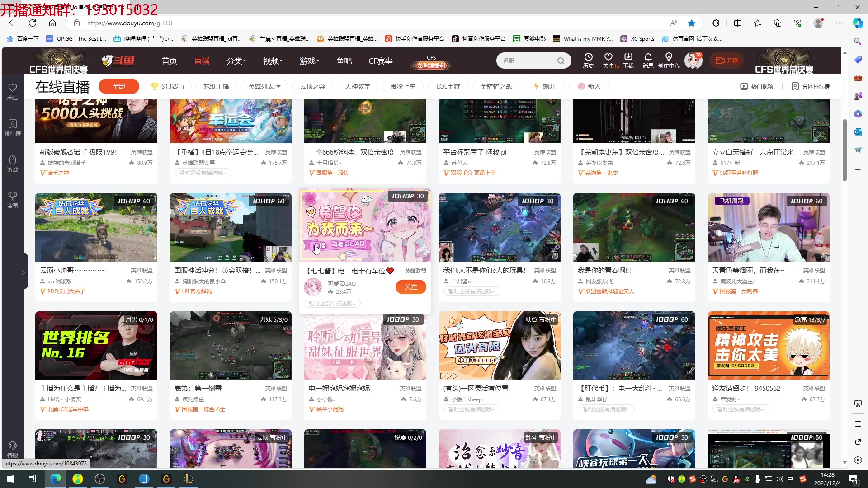This screenshot has height=488, width=868.
Task: Open bookmark 快手创作者服务平台
Action: click(415, 39)
